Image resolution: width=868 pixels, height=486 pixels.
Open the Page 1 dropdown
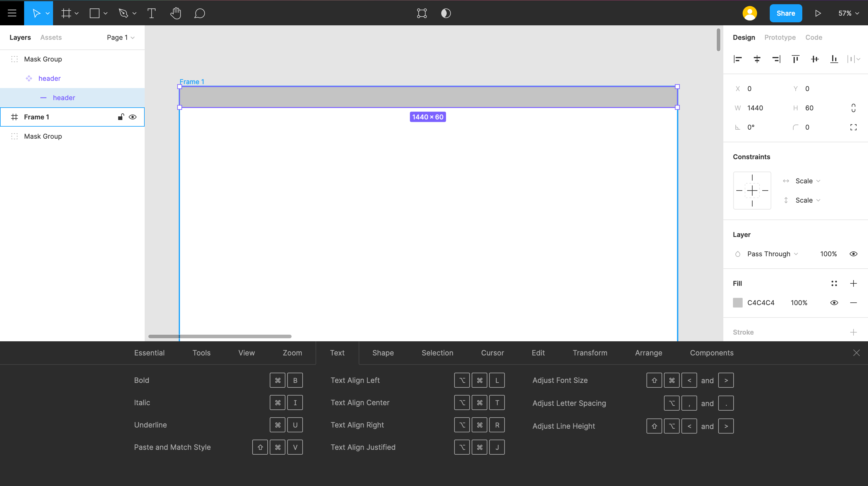tap(121, 37)
